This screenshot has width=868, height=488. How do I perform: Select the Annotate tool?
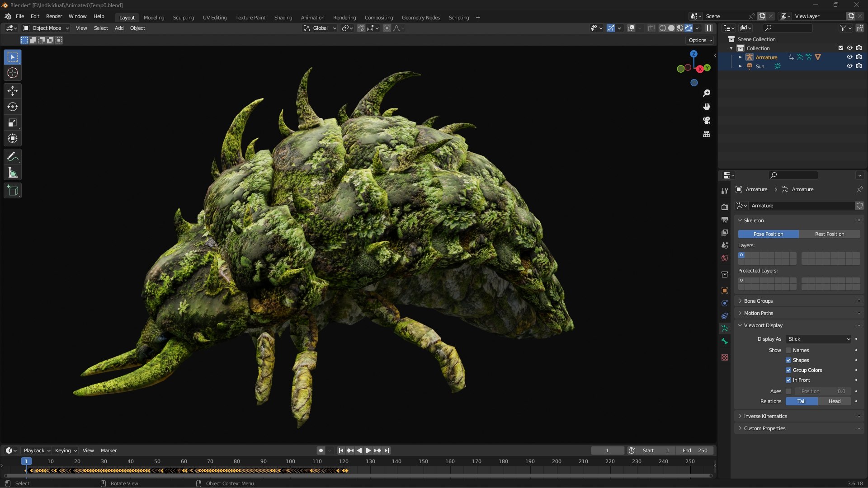(13, 157)
